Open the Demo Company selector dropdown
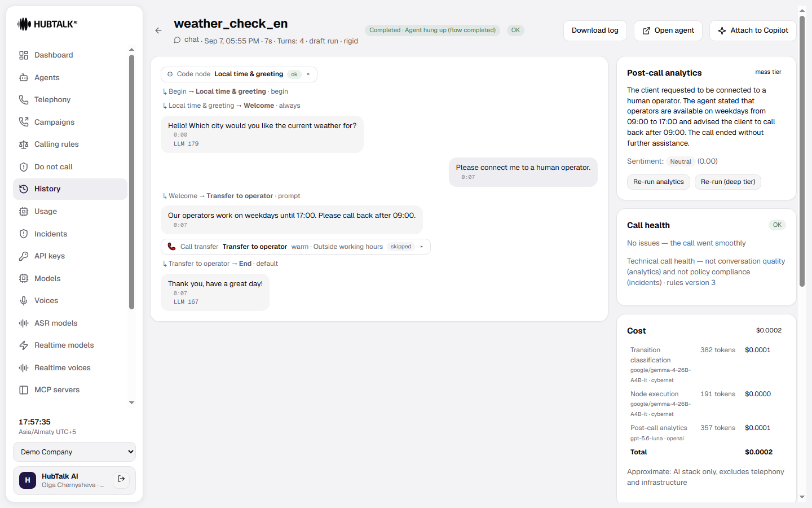812x508 pixels. [74, 452]
